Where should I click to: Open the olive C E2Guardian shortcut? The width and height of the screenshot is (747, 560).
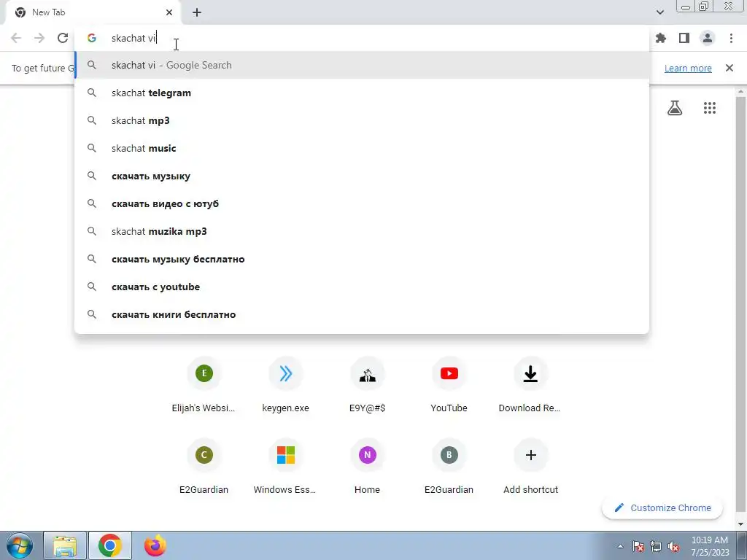tap(204, 467)
